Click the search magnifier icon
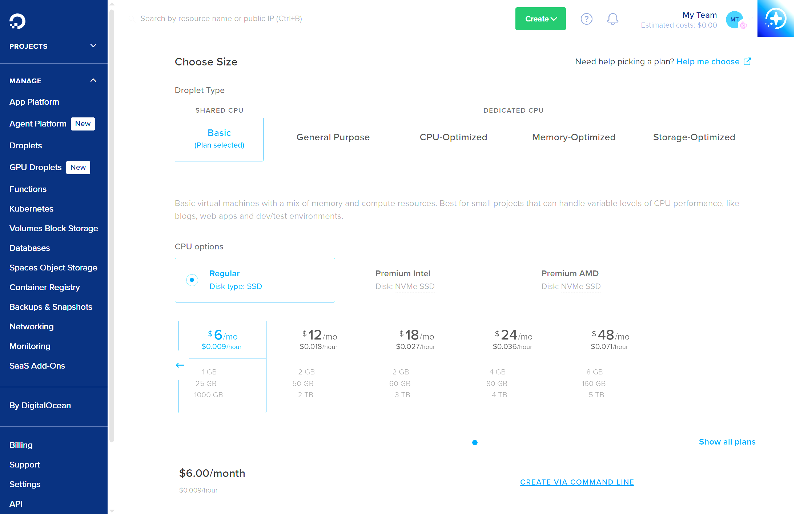Viewport: 812px width, 514px height. (132, 19)
